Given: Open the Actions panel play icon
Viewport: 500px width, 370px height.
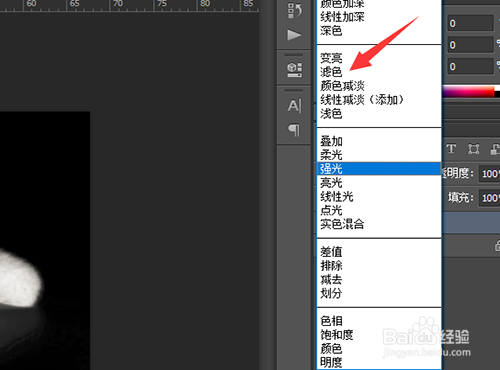Looking at the screenshot, I should [294, 35].
